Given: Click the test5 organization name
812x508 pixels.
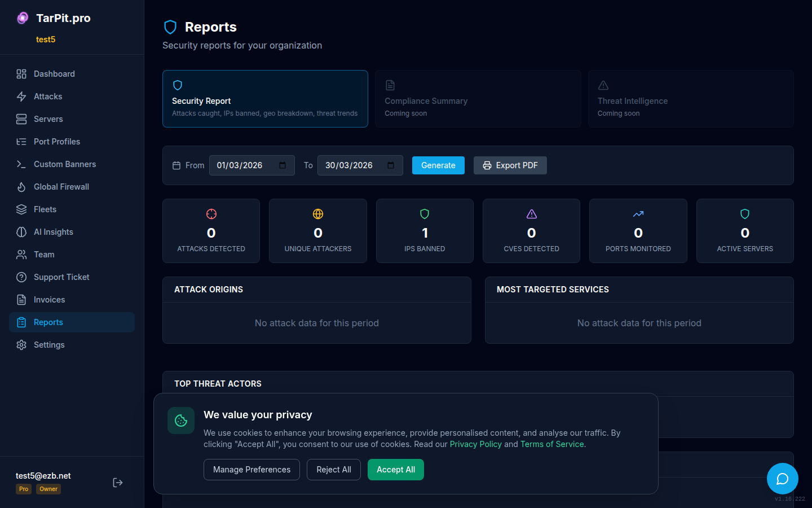Looking at the screenshot, I should click(x=46, y=40).
